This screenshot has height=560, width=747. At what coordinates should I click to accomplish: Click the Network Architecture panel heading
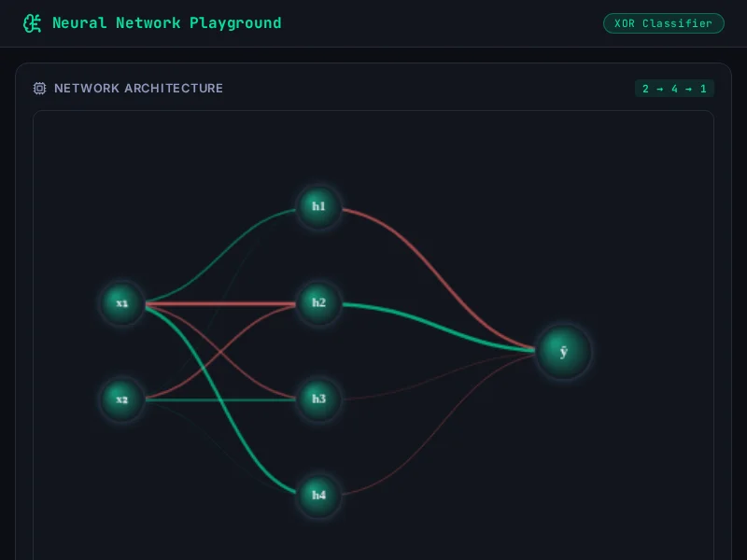point(138,89)
